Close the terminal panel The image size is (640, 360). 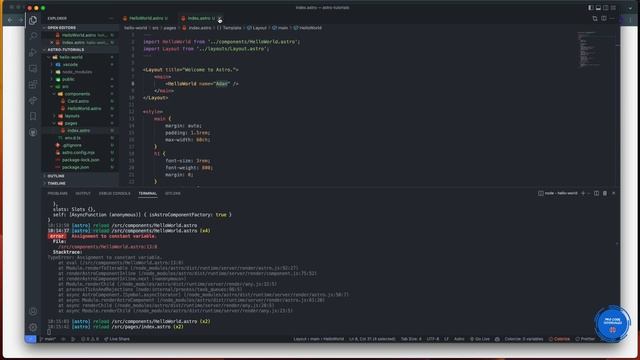point(613,193)
